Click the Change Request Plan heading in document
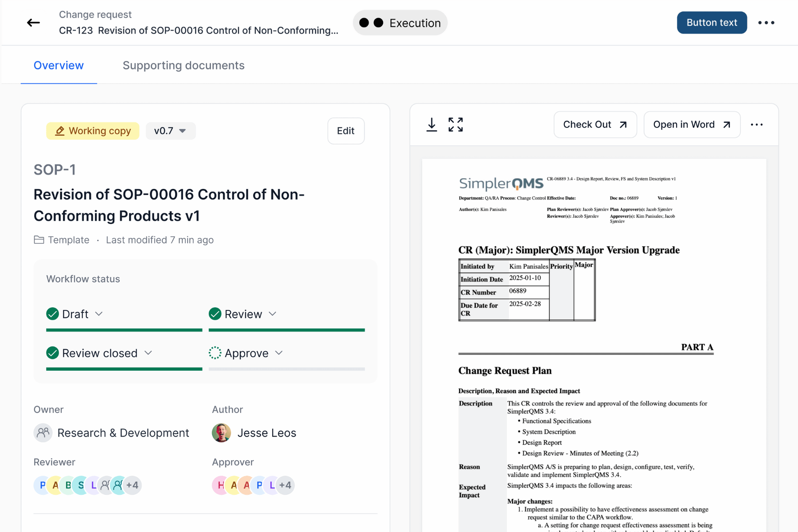The height and width of the screenshot is (532, 798). coord(505,371)
